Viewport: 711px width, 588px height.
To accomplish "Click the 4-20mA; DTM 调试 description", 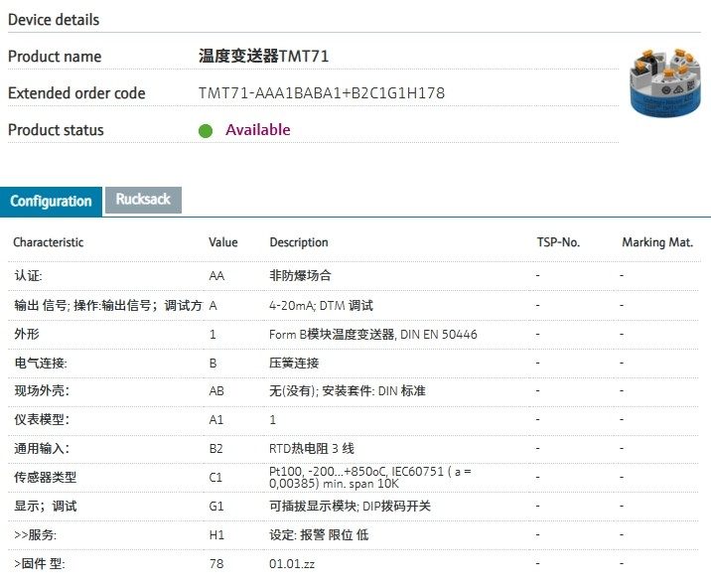I will pyautogui.click(x=321, y=305).
